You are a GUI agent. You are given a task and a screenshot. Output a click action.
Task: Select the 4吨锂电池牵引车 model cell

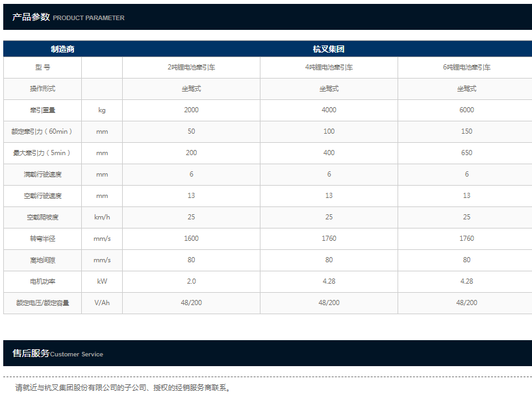click(329, 67)
